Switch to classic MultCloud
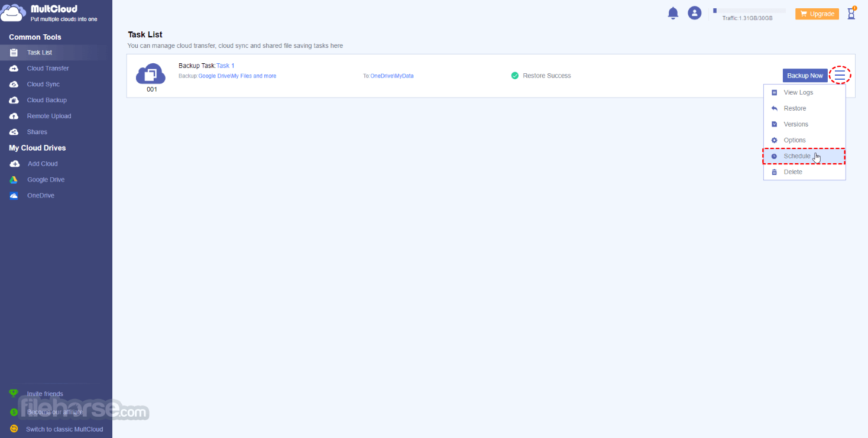 [x=64, y=429]
